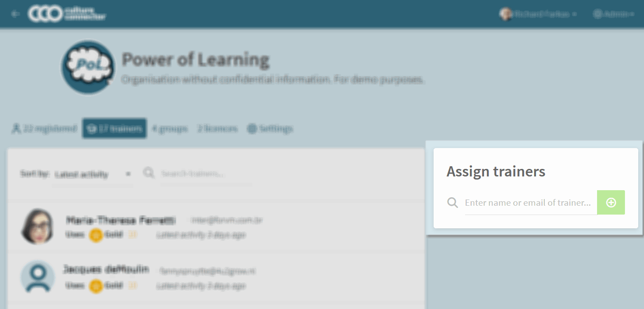This screenshot has height=309, width=644.
Task: Click the name or email of trainer field
Action: click(x=531, y=203)
